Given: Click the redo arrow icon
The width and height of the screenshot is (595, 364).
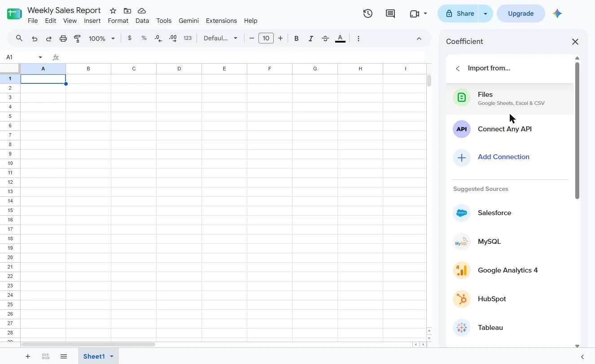Looking at the screenshot, I should [x=49, y=39].
